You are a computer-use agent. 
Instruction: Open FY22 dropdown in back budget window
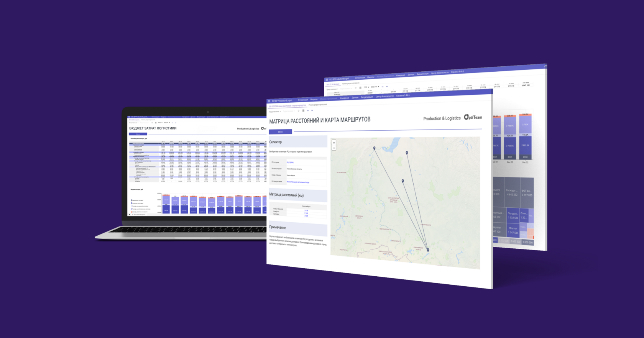(x=366, y=87)
